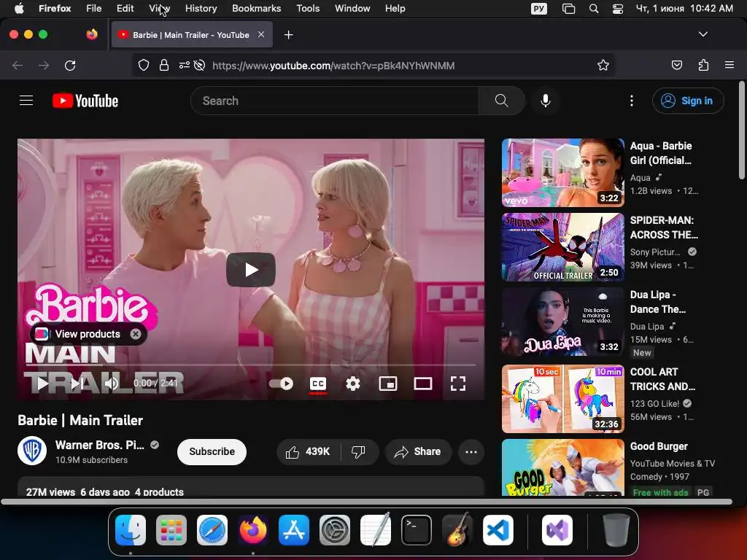The width and height of the screenshot is (747, 560).
Task: Open video settings gear
Action: (352, 384)
